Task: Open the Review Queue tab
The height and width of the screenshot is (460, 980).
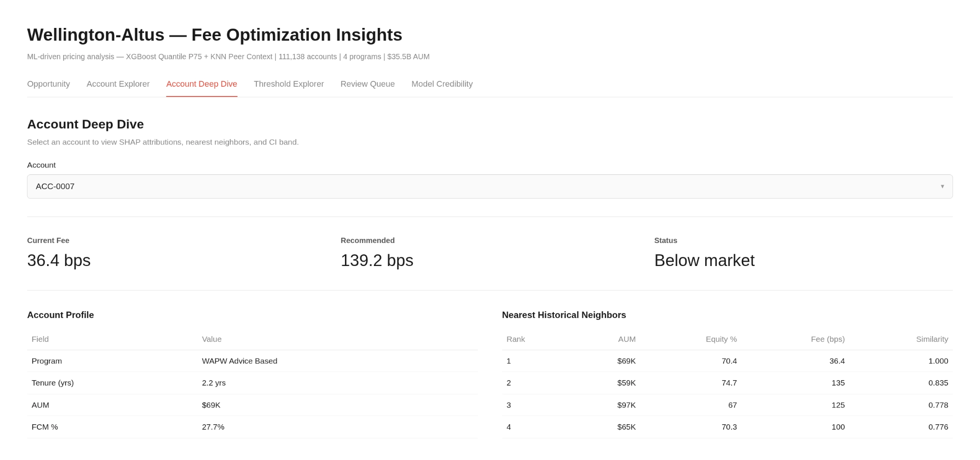Action: coord(367,84)
